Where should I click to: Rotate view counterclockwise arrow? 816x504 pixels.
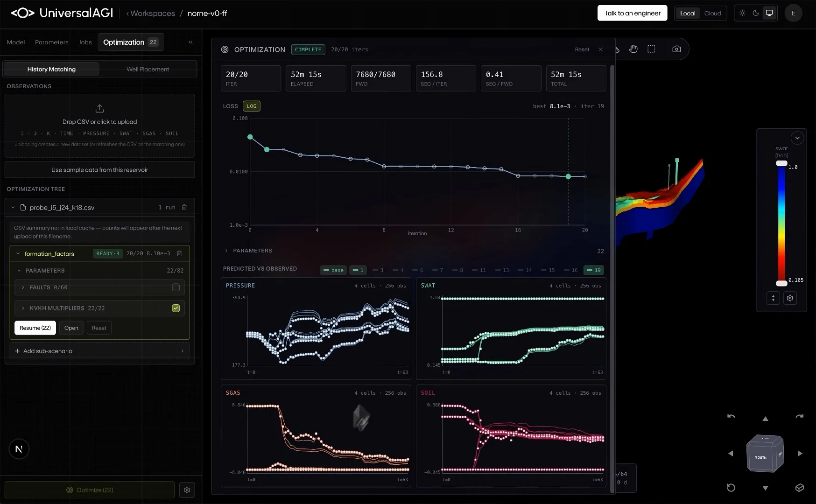point(731,416)
